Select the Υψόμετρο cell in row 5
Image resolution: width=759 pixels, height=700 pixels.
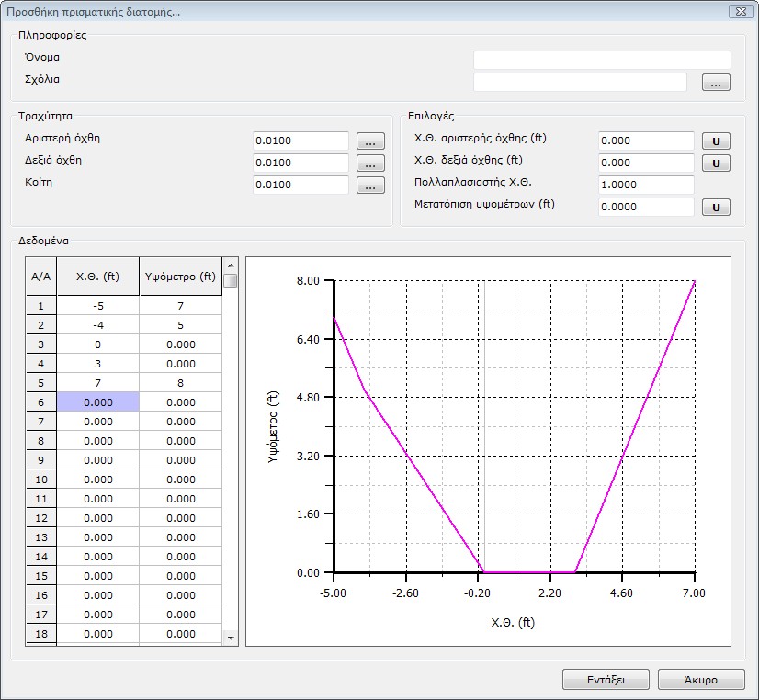click(x=180, y=383)
